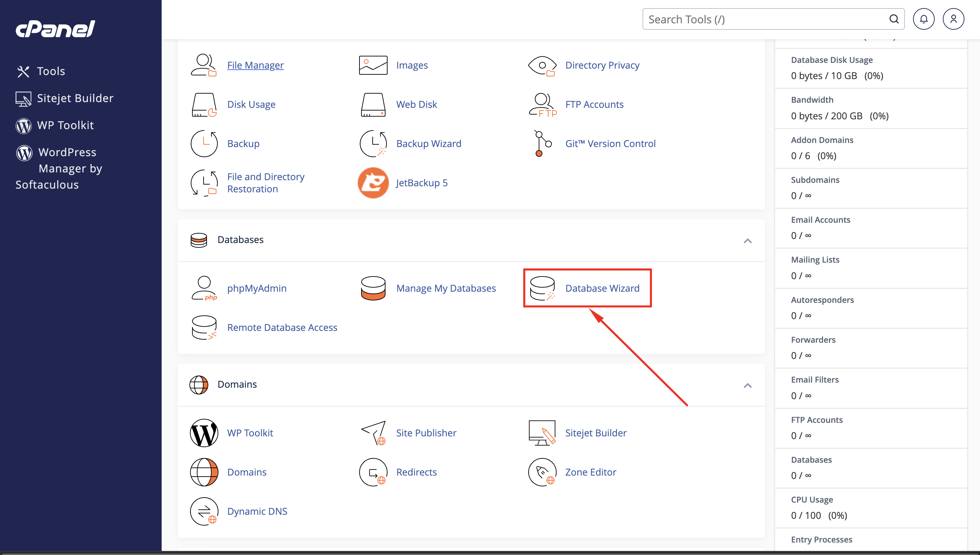Click the Dynamic DNS icon
Viewport: 980px width, 555px height.
point(204,511)
